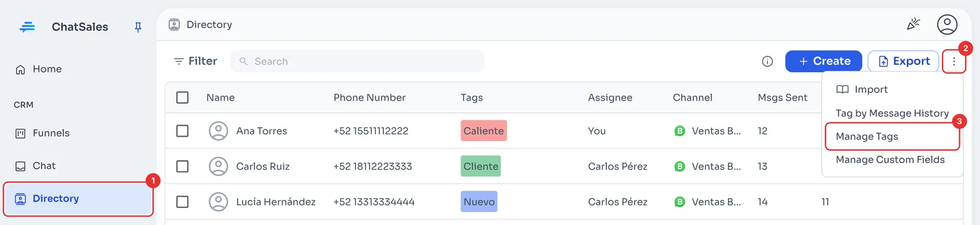The height and width of the screenshot is (225, 980).
Task: Pin the sidebar with the pin icon
Action: pyautogui.click(x=138, y=27)
